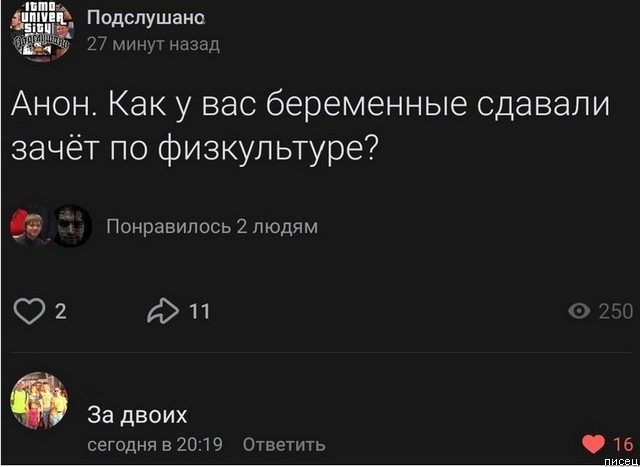The width and height of the screenshot is (640, 467).
Task: Reply to the comment via Ответить
Action: click(x=284, y=443)
